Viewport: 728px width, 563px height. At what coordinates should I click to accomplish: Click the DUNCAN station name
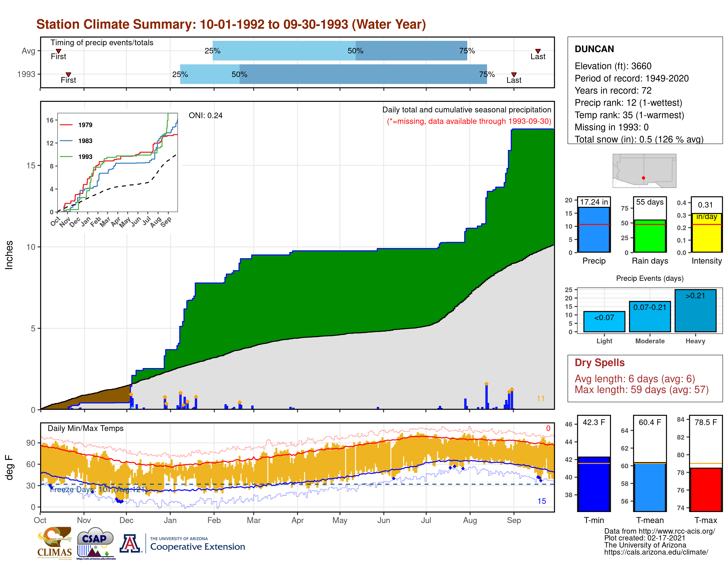pyautogui.click(x=594, y=49)
